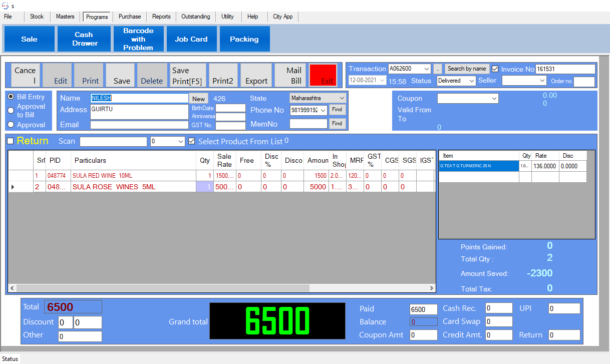Open the Masters menu
Viewport: 610px width, 364px height.
(65, 17)
